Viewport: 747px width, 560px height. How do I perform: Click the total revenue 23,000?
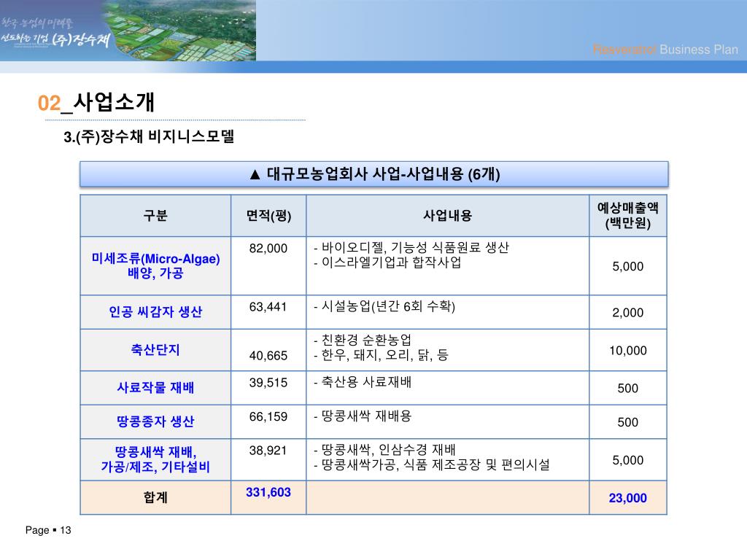coord(627,498)
